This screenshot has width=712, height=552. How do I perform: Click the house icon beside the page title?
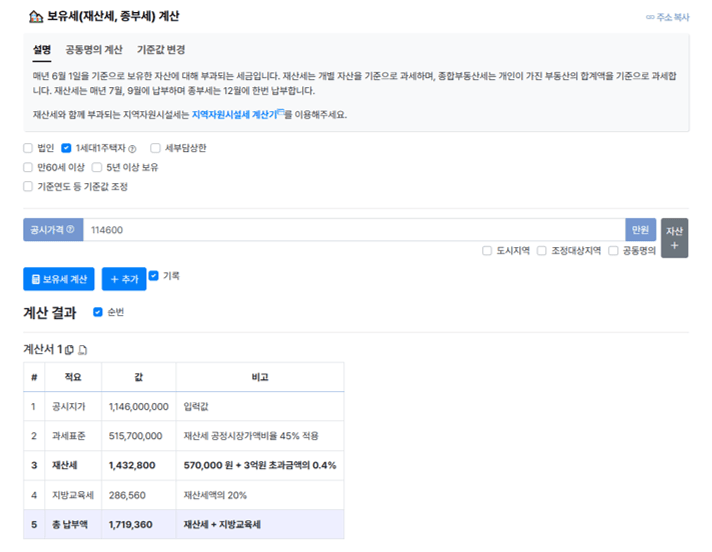pos(36,17)
